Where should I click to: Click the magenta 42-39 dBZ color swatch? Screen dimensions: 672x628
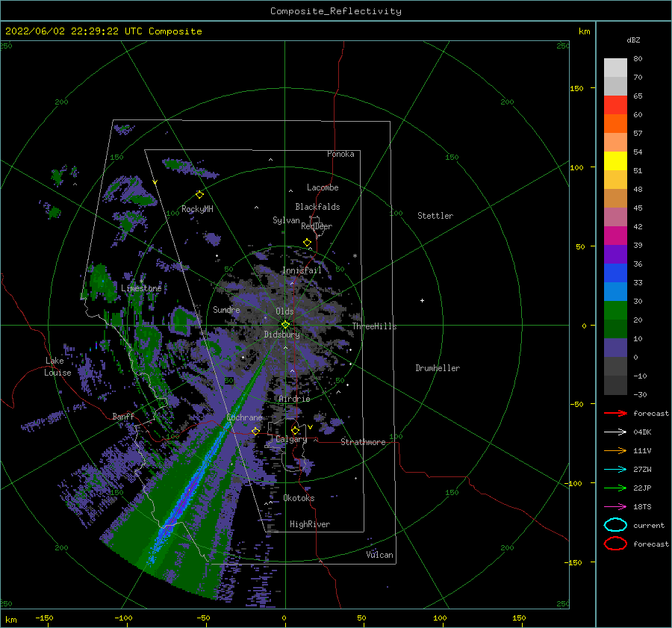615,235
